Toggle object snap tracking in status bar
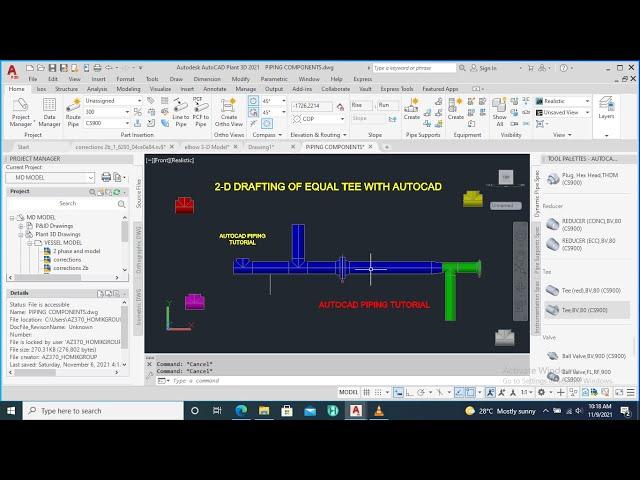 pyautogui.click(x=459, y=392)
